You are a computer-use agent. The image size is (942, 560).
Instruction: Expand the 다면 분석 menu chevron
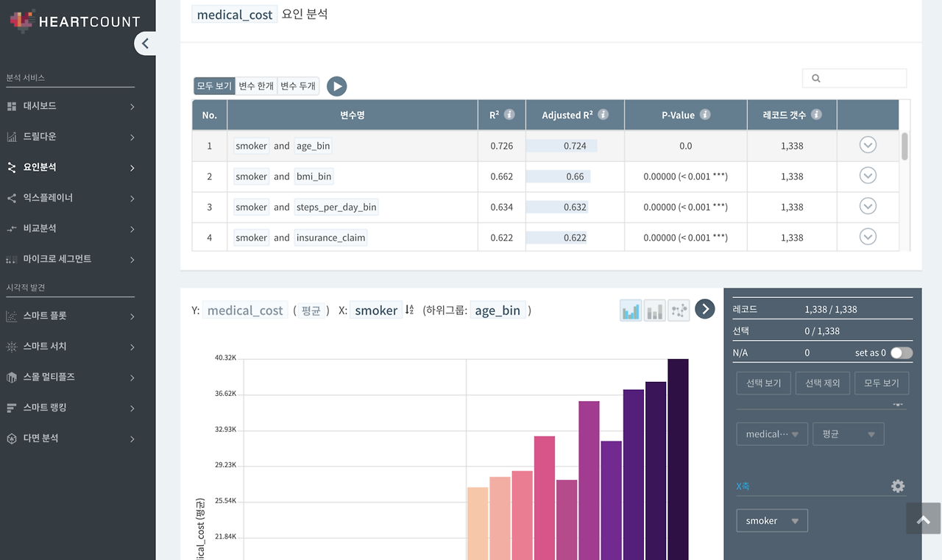pyautogui.click(x=132, y=439)
